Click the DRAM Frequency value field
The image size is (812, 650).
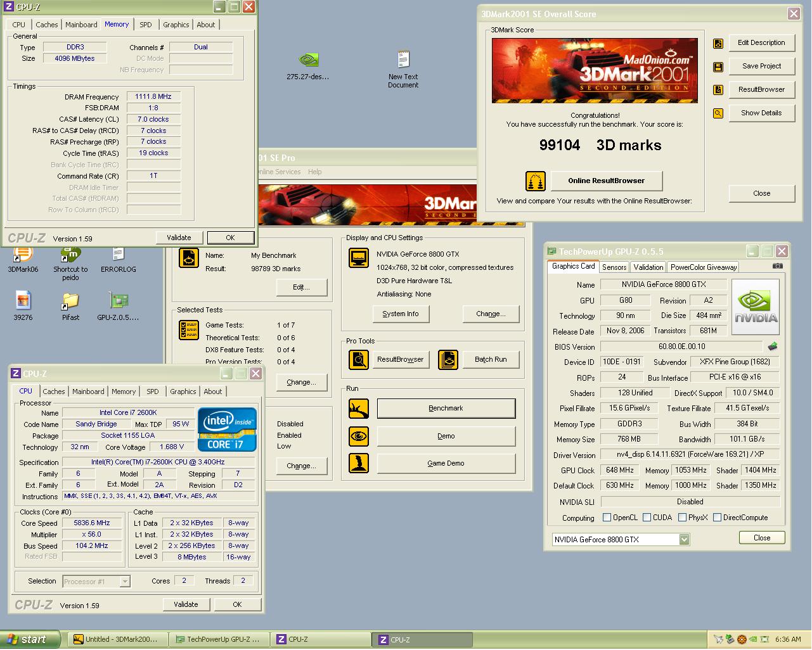pyautogui.click(x=153, y=97)
